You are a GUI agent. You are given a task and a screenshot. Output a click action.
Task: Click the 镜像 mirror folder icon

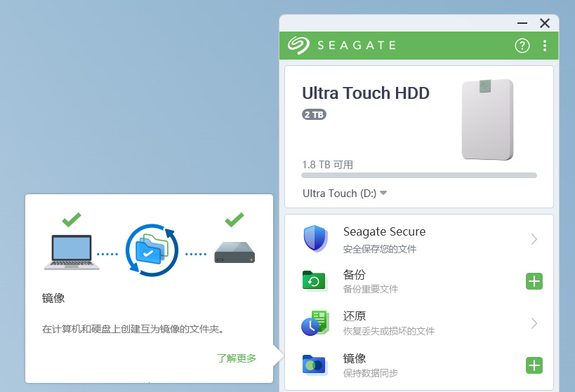click(x=313, y=364)
